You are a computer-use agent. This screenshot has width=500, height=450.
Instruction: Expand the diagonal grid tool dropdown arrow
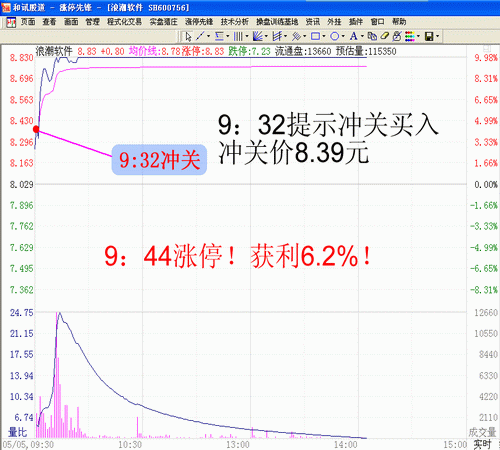tap(305, 36)
